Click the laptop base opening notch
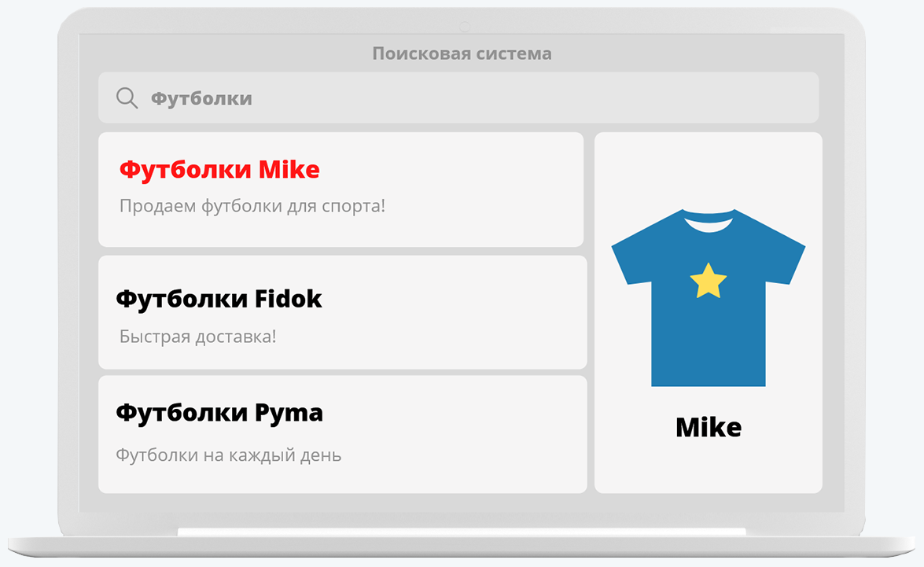 pyautogui.click(x=462, y=532)
